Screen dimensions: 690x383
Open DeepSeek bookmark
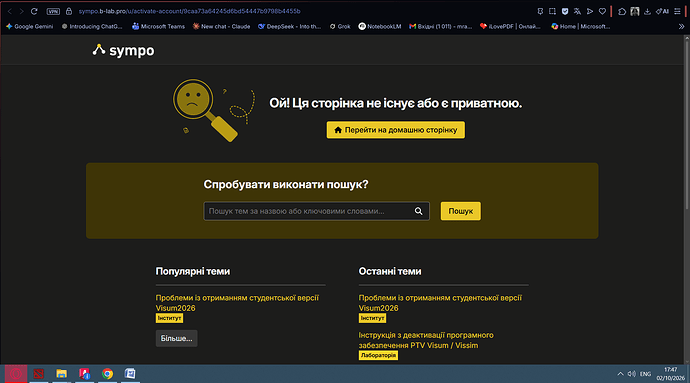click(290, 26)
